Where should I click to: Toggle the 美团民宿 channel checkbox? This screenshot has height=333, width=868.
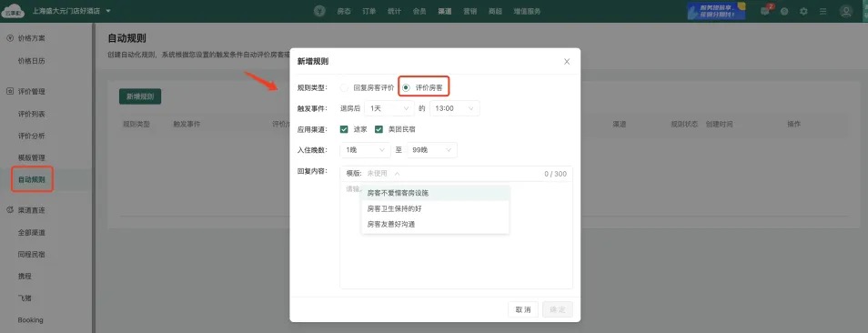379,129
